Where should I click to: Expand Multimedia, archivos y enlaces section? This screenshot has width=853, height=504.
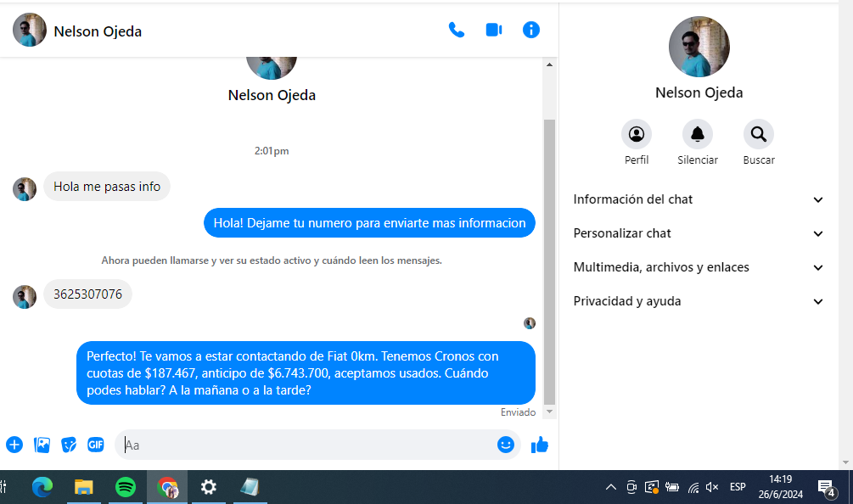pos(698,267)
